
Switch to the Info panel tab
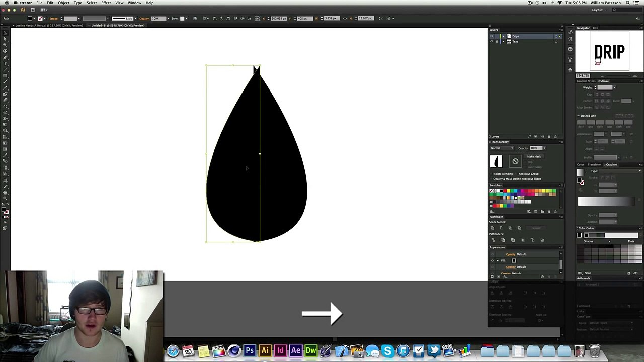(596, 28)
